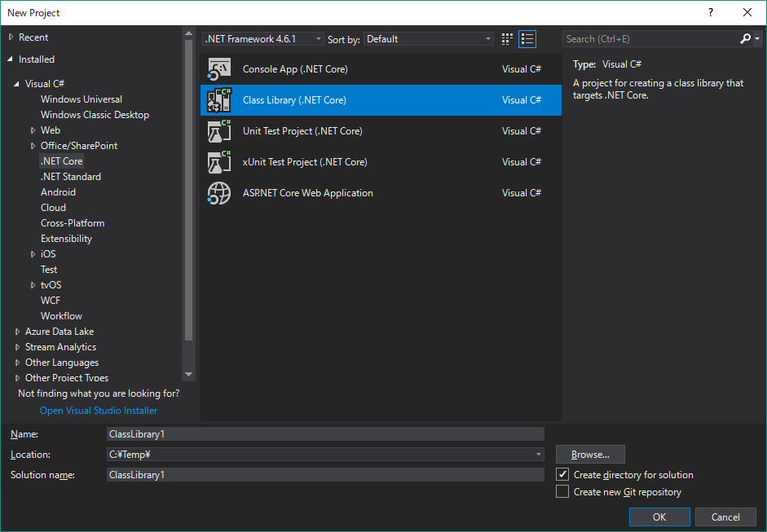
Task: Open the .NET Framework 4.6.1 version dropdown
Action: point(262,39)
